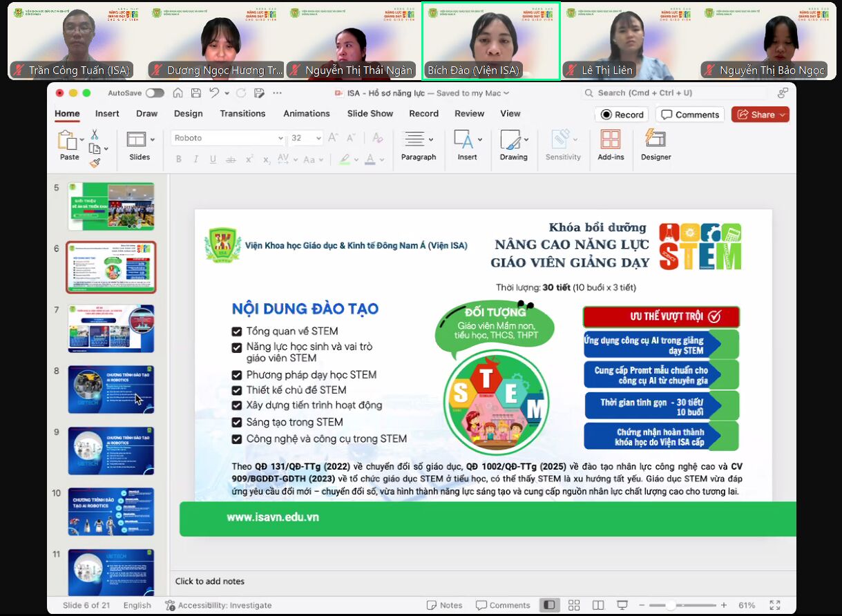Screen dimensions: 842x616
Task: Select slide 8 thumbnail
Action: coord(111,390)
